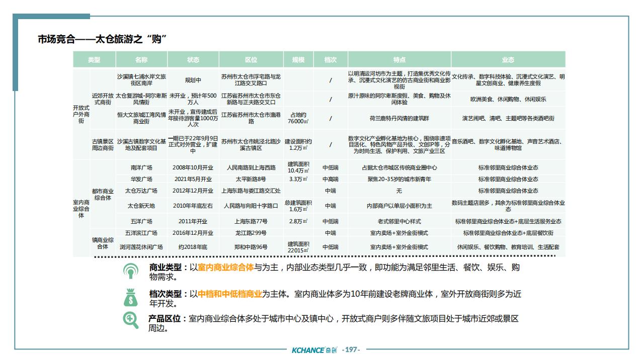The image size is (644, 362).
Task: Select the 占据太仓市城区传统商业圈中心 feature cell
Action: point(399,167)
